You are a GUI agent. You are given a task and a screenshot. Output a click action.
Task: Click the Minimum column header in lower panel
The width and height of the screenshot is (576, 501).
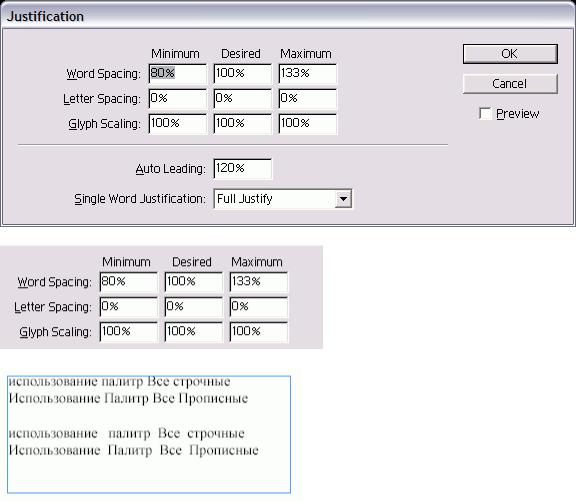point(126,262)
